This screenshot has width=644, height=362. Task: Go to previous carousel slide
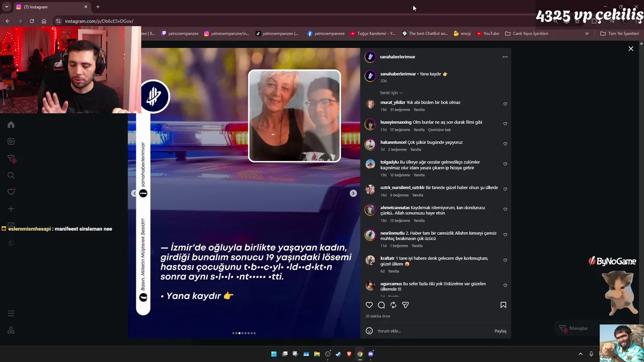tap(134, 193)
